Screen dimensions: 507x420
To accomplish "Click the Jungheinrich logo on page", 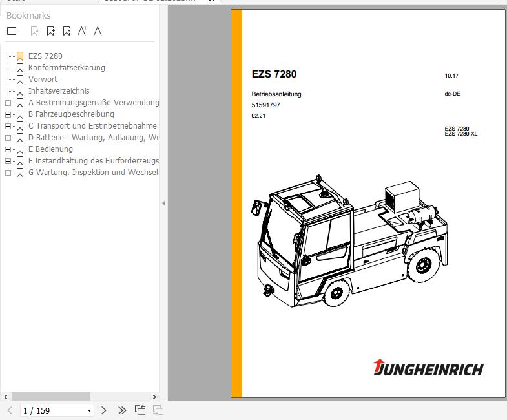I will pyautogui.click(x=428, y=368).
